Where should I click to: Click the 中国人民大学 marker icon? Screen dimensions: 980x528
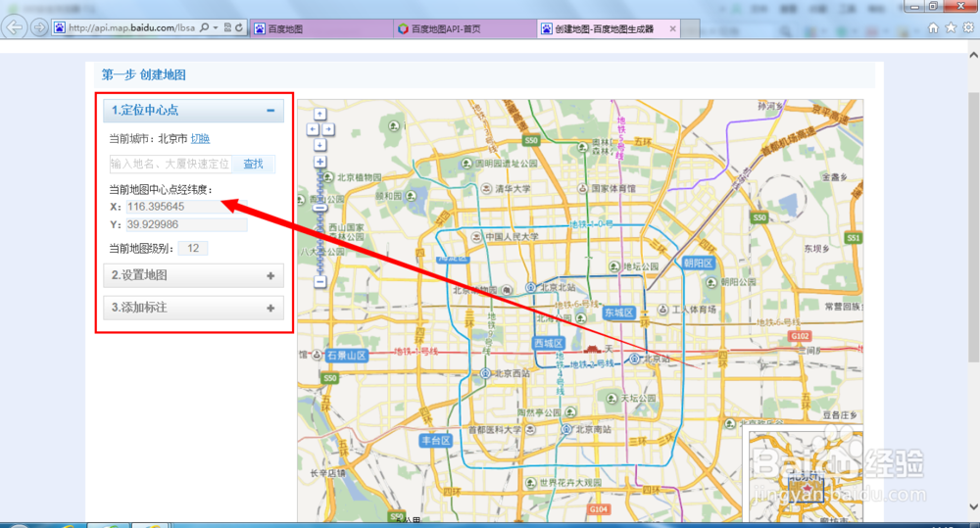(x=477, y=237)
